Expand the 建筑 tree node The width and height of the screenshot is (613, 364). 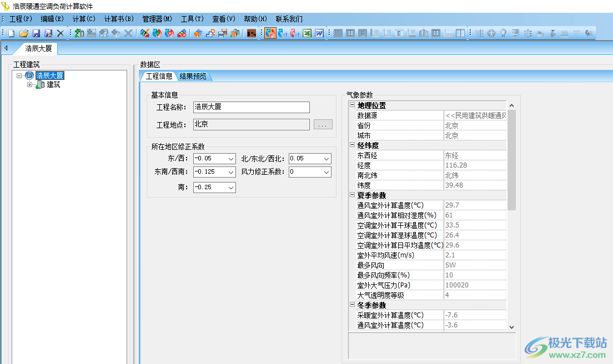pyautogui.click(x=29, y=84)
